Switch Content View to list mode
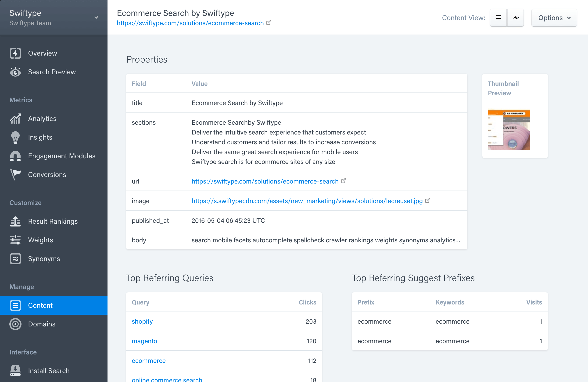 (x=498, y=18)
